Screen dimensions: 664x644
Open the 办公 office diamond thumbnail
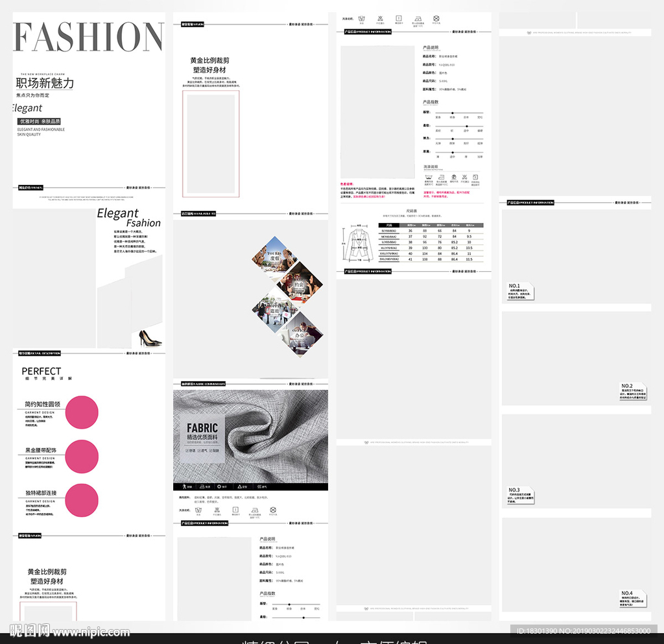click(300, 335)
